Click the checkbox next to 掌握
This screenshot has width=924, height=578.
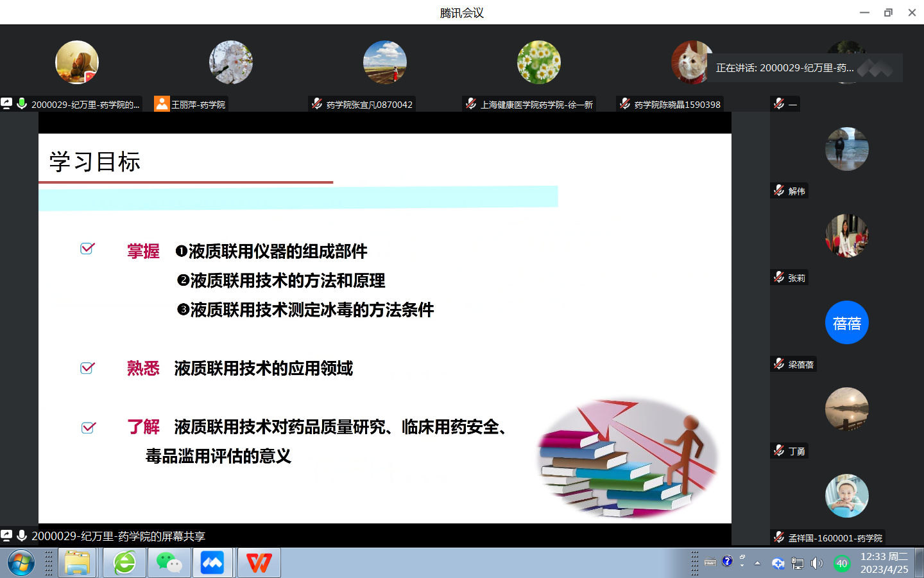coord(87,249)
